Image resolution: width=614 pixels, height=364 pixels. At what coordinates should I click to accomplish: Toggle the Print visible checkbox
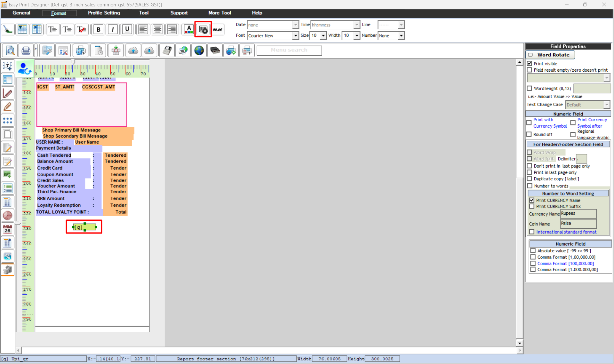(530, 64)
